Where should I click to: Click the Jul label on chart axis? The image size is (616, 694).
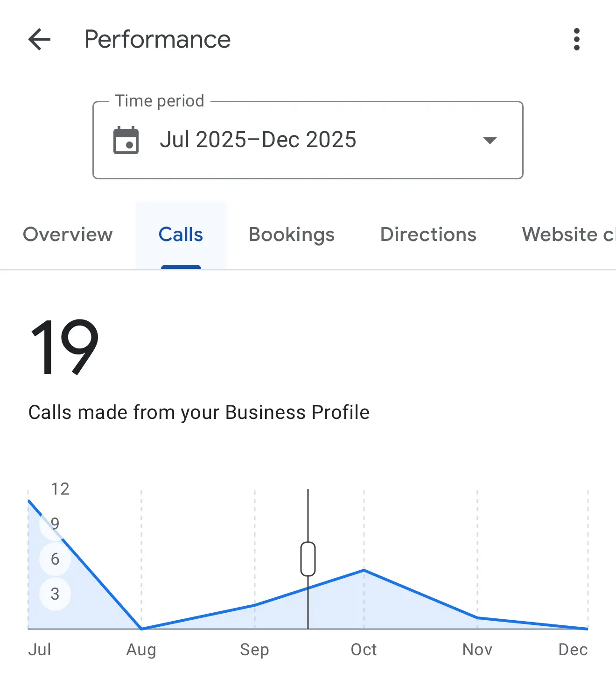[40, 650]
